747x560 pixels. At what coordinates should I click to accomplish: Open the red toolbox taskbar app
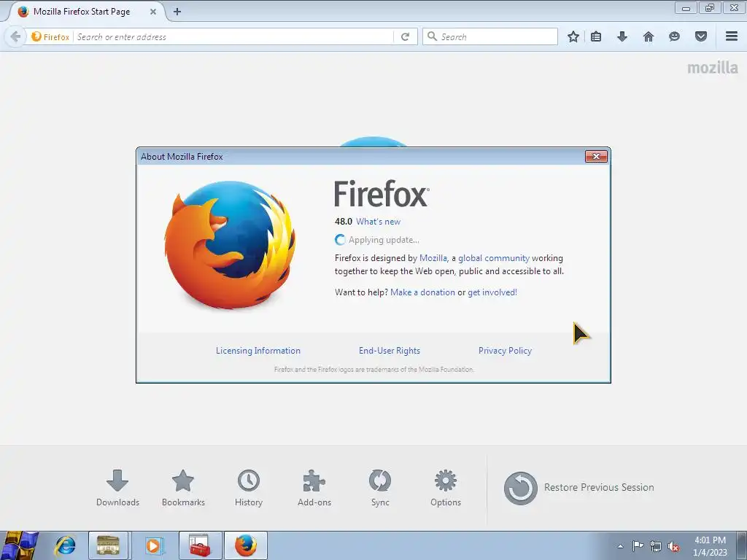pos(200,545)
